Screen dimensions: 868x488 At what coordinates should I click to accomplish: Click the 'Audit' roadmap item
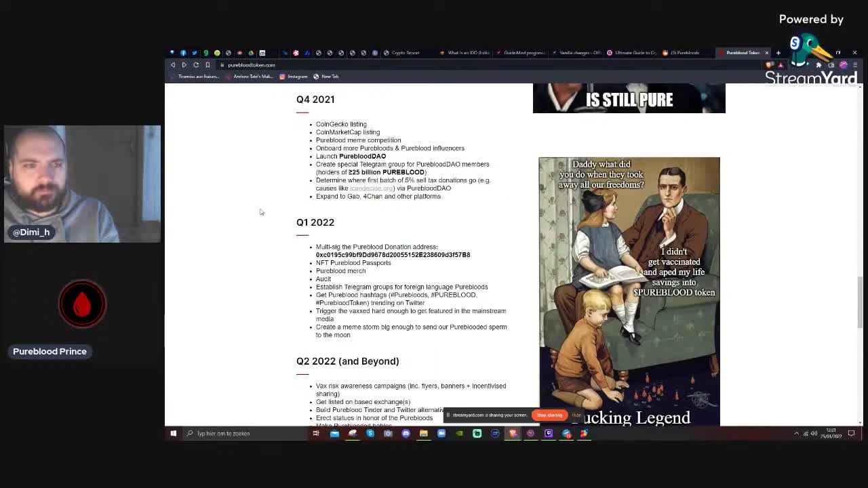click(323, 279)
